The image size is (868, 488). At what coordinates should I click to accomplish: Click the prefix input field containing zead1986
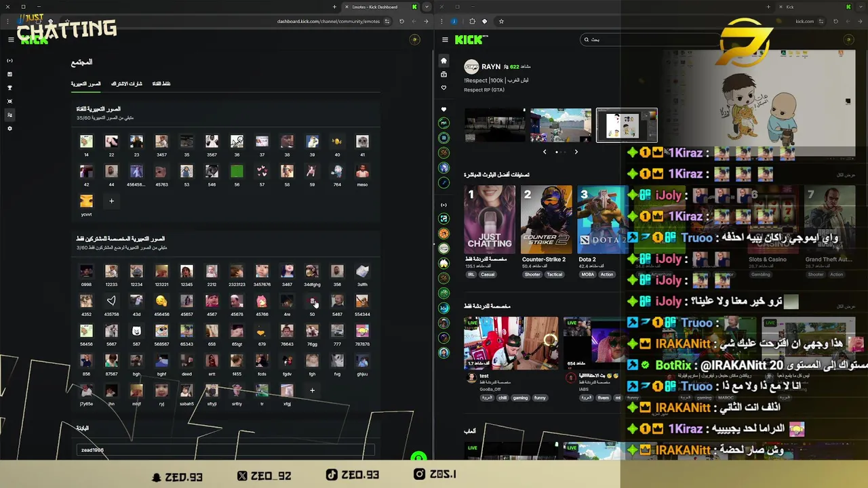225,450
